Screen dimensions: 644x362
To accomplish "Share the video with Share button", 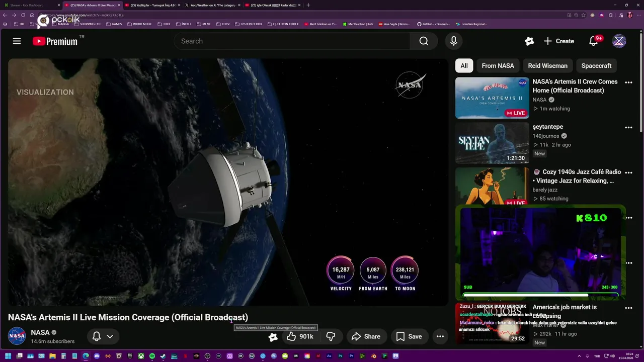I will pyautogui.click(x=366, y=336).
